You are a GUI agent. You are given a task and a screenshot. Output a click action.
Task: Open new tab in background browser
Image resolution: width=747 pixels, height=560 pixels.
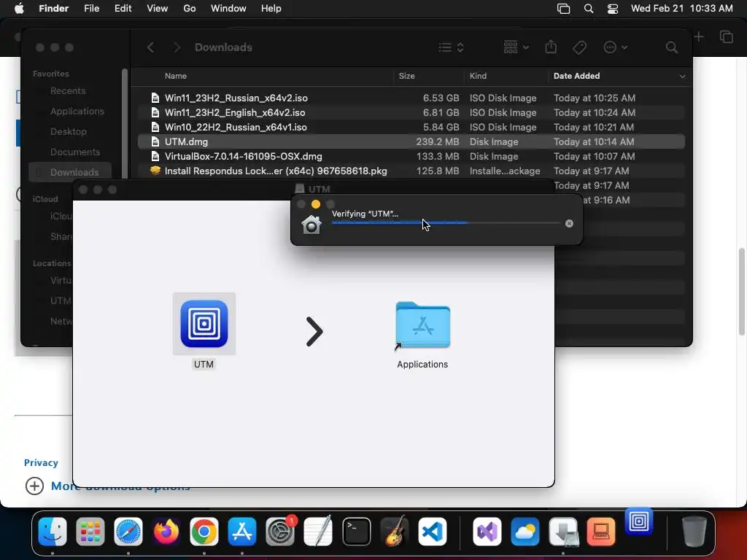[x=699, y=36]
